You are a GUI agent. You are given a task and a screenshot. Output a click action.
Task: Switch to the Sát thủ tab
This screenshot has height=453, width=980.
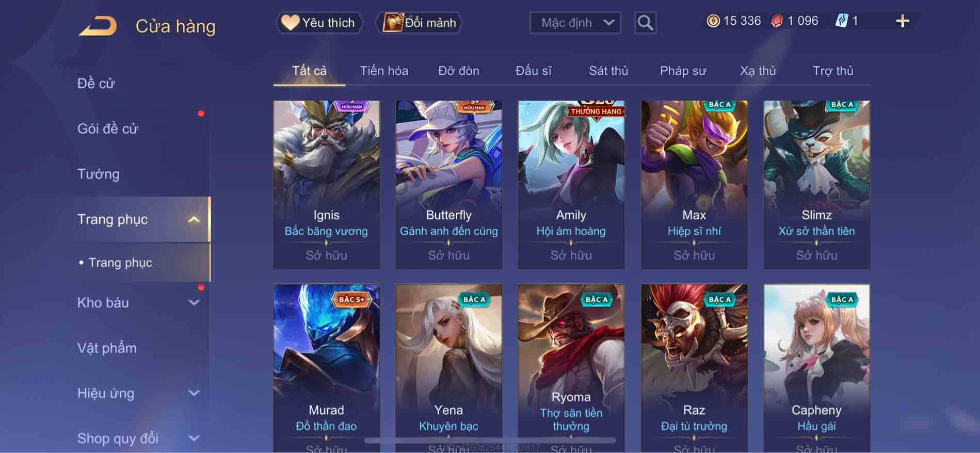(608, 71)
